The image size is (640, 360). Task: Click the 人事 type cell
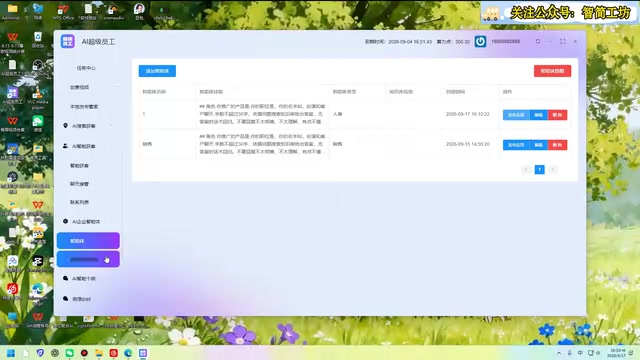(338, 114)
